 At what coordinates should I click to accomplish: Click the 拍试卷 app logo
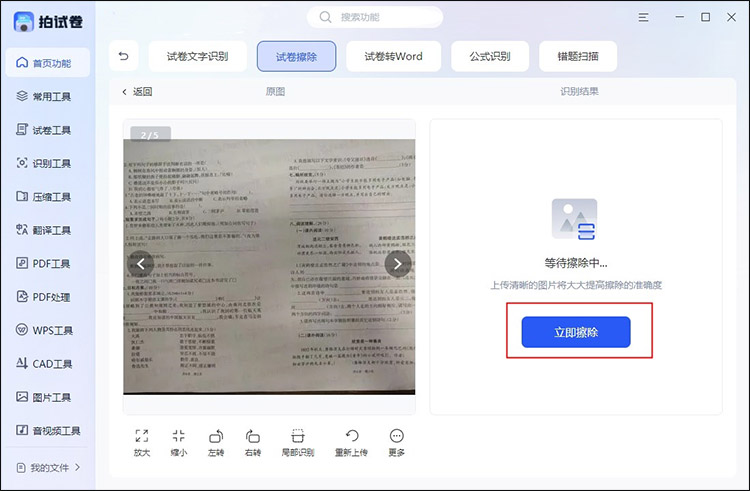pos(24,22)
